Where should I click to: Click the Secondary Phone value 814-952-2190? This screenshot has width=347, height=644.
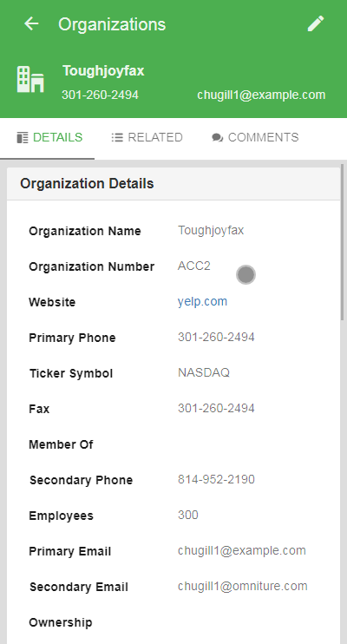216,479
